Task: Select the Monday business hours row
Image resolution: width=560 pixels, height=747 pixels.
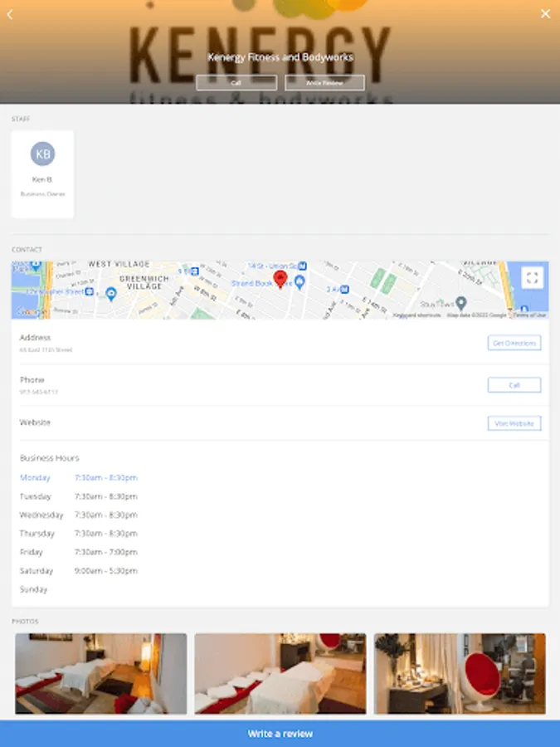Action: (x=79, y=478)
